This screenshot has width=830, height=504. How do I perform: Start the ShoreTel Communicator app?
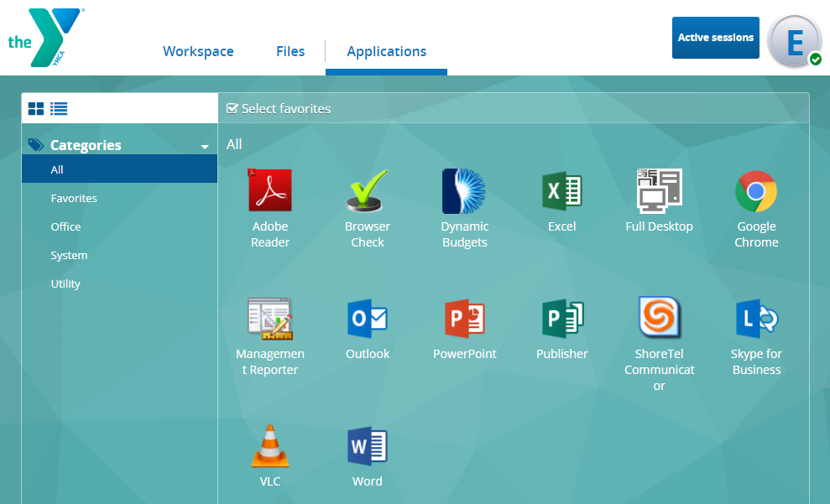point(659,319)
